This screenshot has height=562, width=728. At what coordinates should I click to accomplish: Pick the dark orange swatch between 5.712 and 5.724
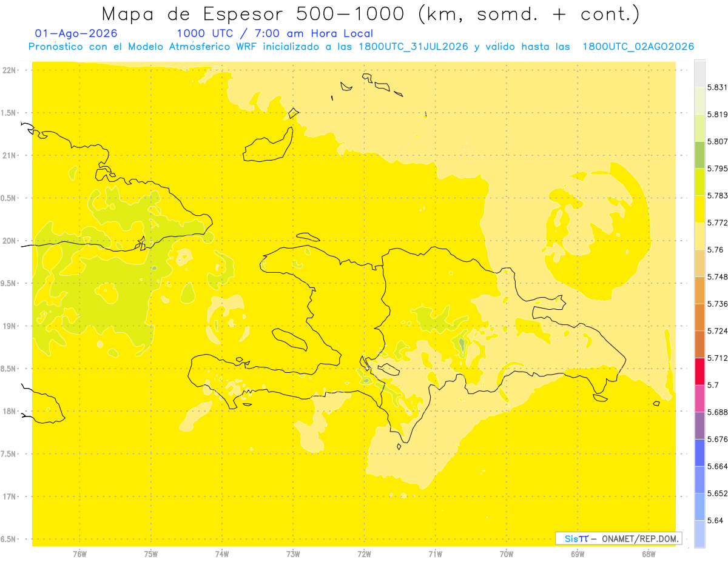699,344
